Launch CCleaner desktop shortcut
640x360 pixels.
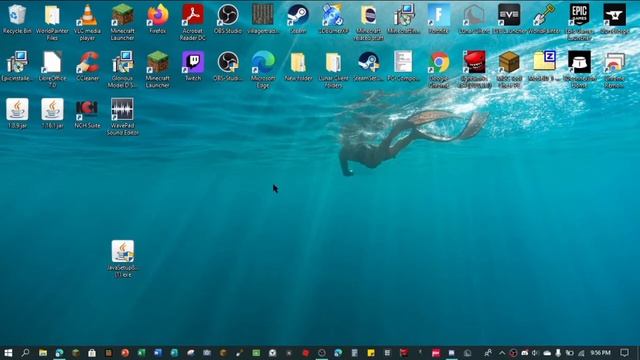point(87,67)
